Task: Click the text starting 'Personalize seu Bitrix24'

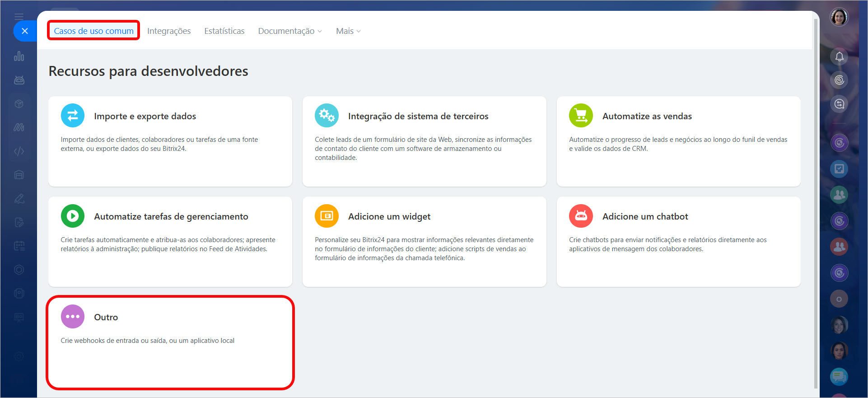Action: pyautogui.click(x=424, y=249)
